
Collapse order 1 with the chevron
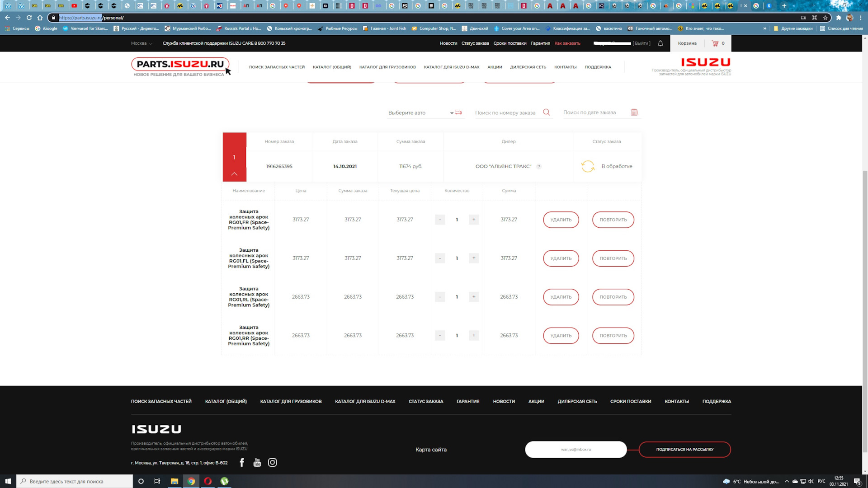tap(234, 174)
